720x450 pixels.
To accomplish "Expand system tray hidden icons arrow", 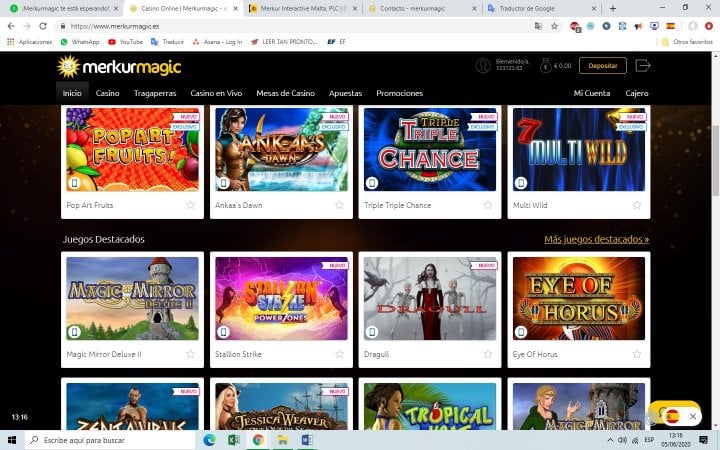I will pyautogui.click(x=610, y=440).
